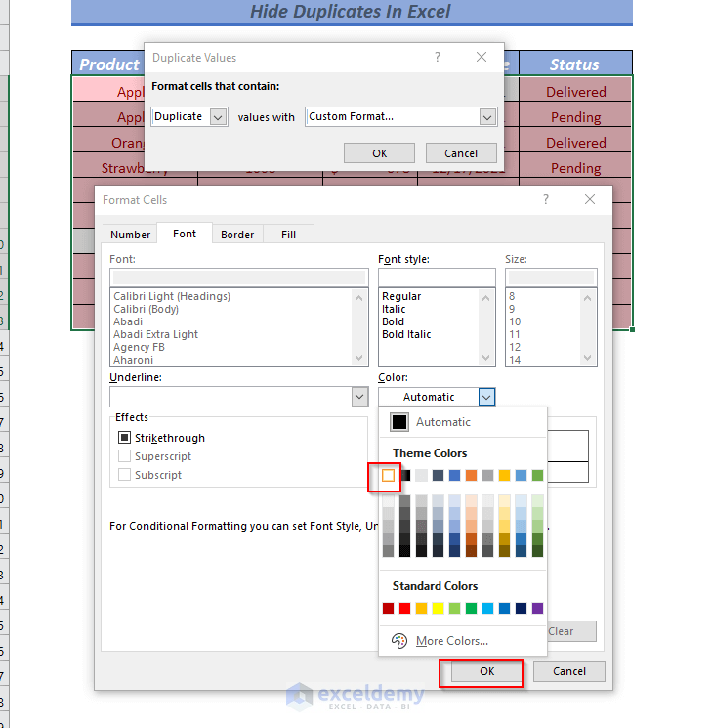
Task: Choose red standard color
Action: pos(405,608)
